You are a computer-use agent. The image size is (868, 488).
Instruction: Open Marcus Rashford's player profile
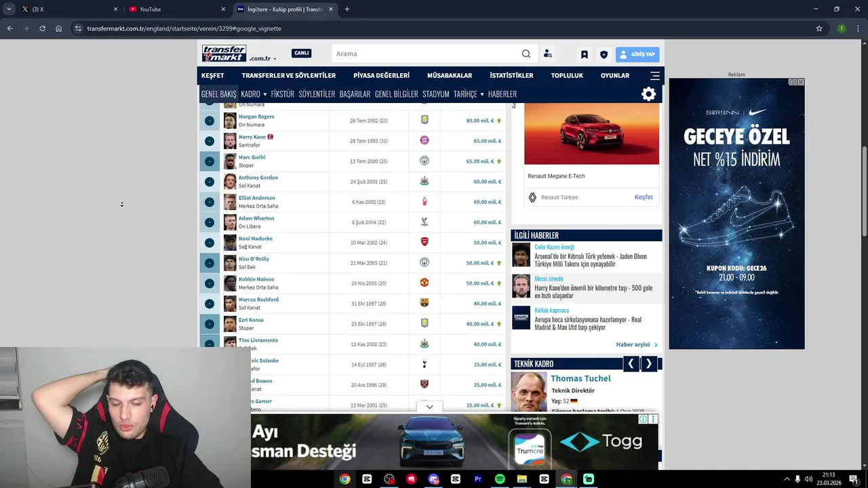(x=258, y=300)
